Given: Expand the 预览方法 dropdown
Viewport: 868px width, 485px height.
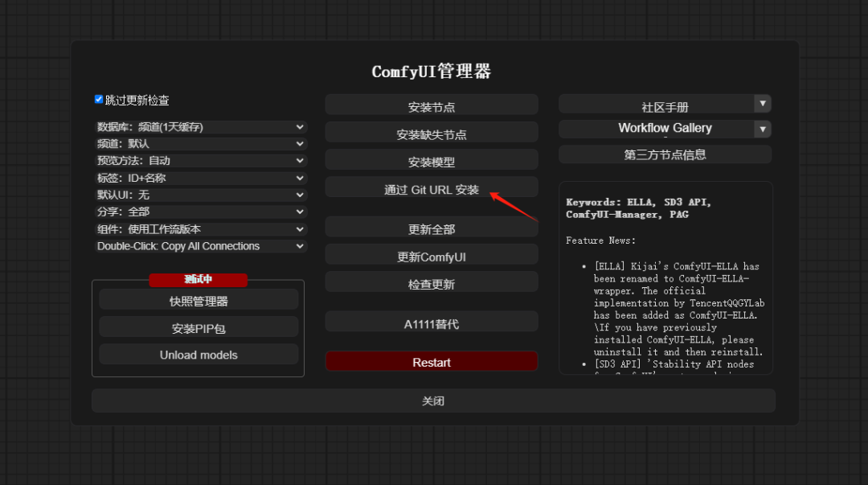Looking at the screenshot, I should [199, 160].
